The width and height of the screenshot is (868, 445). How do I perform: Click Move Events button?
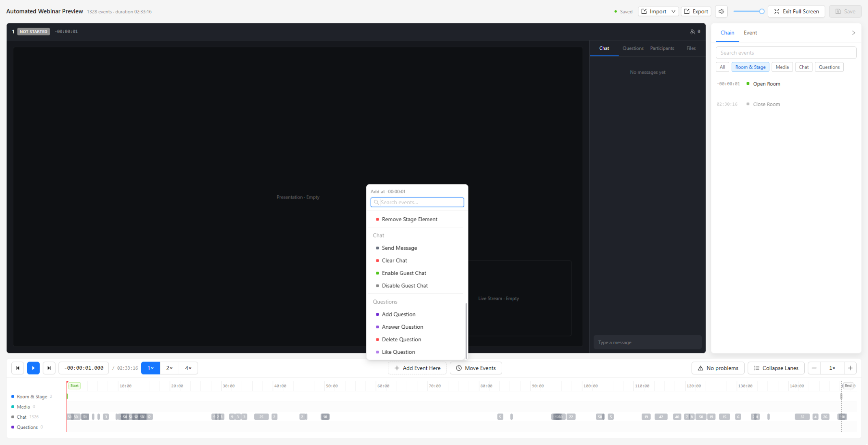(x=476, y=368)
